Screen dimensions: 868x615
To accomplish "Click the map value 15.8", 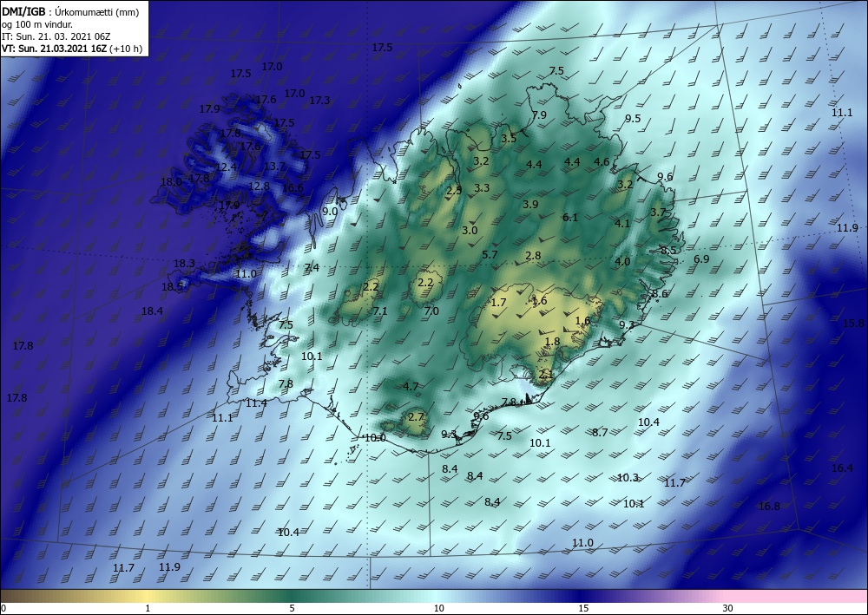I will 853,323.
